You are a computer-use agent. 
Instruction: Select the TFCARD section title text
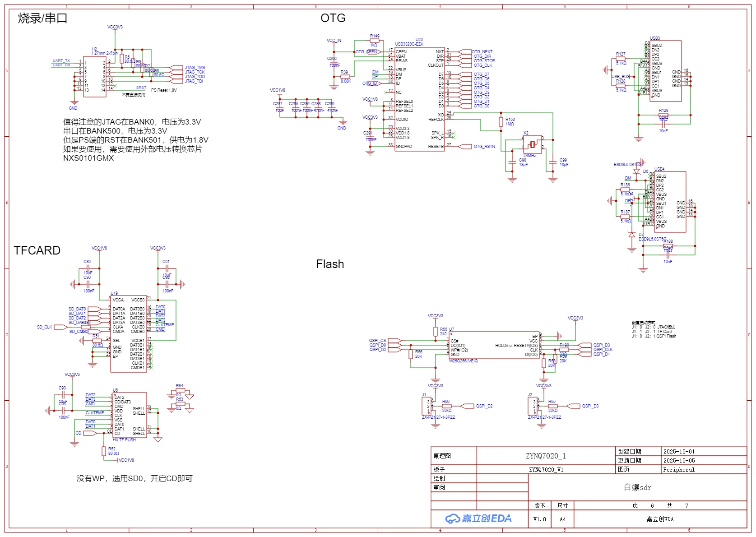pos(37,250)
